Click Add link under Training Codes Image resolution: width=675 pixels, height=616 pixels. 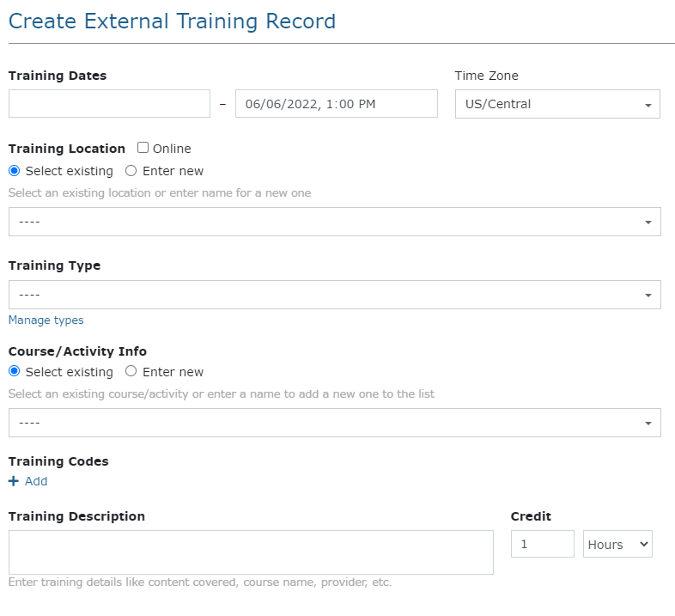pos(36,481)
